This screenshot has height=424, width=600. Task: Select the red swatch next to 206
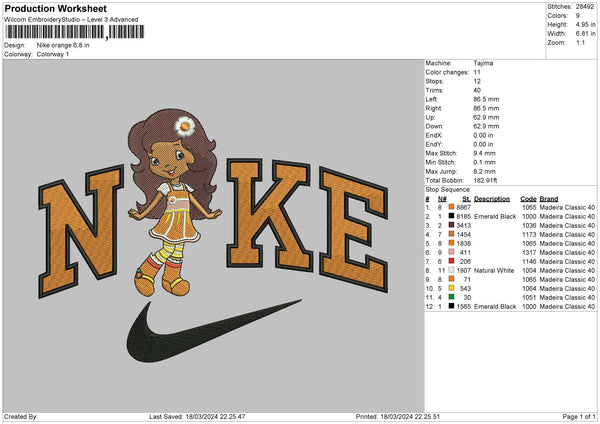(452, 261)
